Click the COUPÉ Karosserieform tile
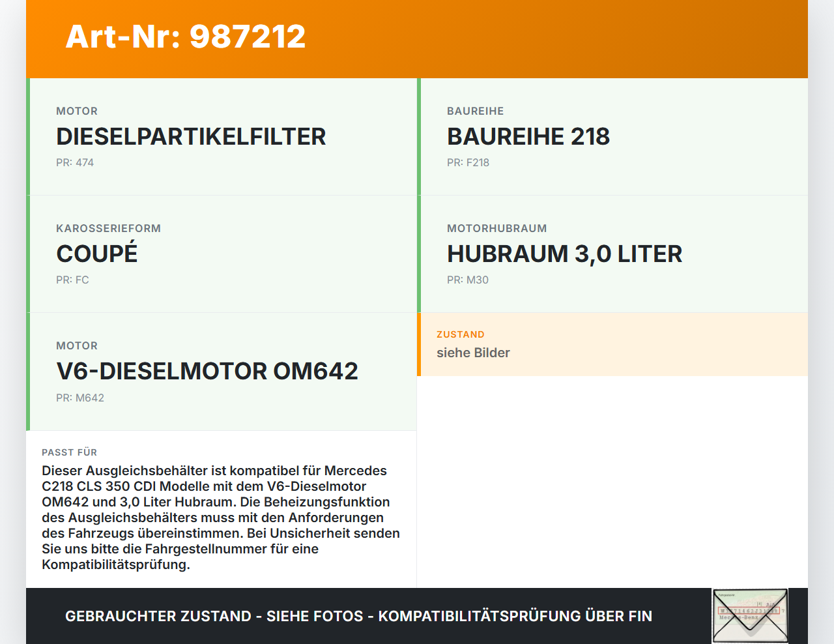Screen dimensions: 834x644 [222, 254]
